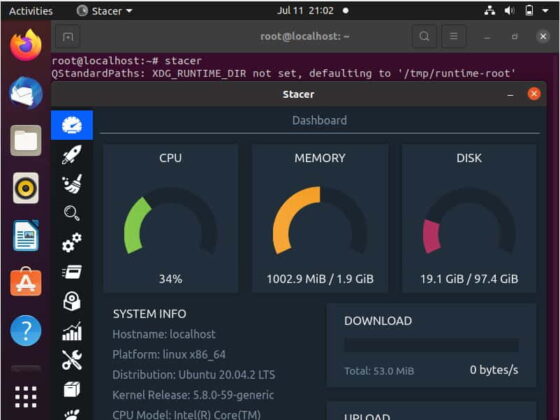Launch Thunderbird mail from the dock
The image size is (560, 420).
pyautogui.click(x=26, y=93)
